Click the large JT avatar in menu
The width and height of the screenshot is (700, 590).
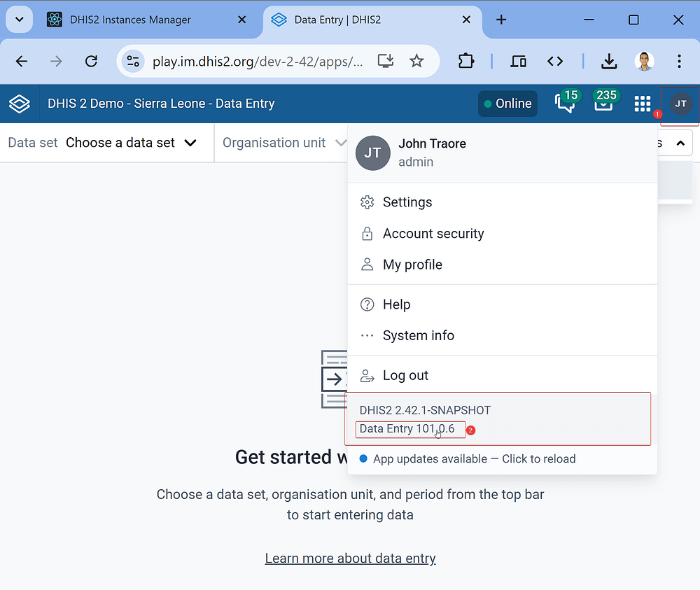click(373, 153)
